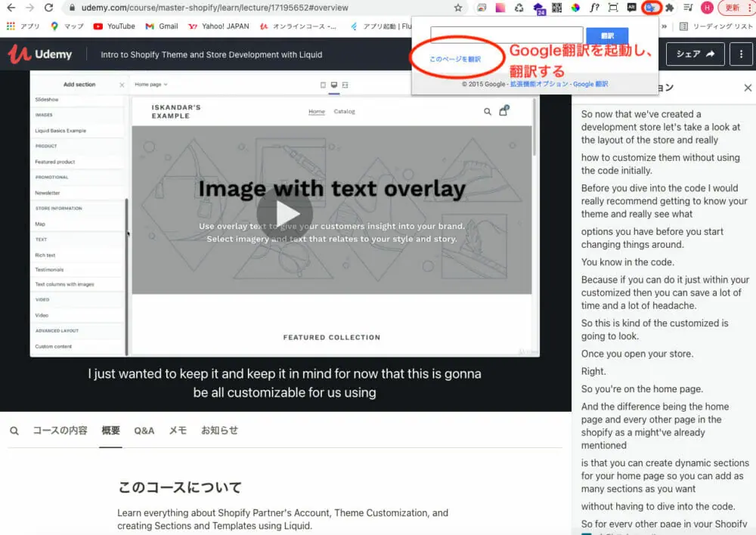Click the シェア share button
This screenshot has height=535, width=756.
(695, 54)
